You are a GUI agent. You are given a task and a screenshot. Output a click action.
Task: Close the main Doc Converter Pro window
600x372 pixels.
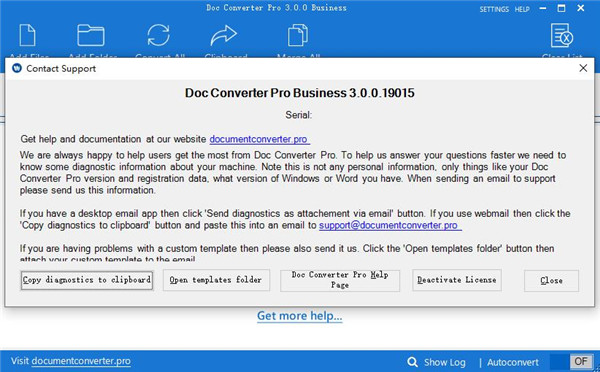point(581,8)
